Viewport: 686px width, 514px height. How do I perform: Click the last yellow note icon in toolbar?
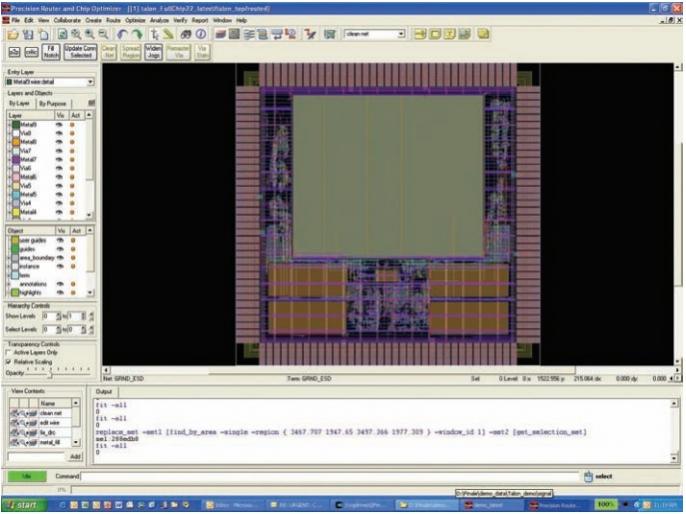(483, 34)
